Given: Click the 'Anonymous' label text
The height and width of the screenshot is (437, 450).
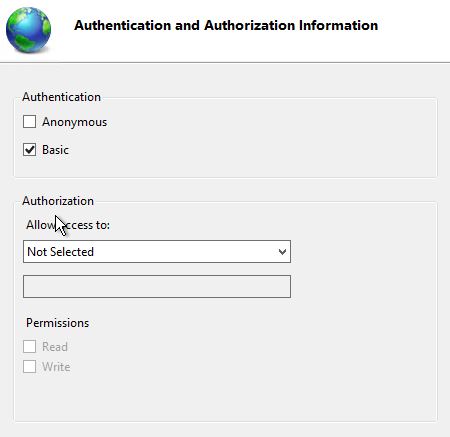Looking at the screenshot, I should point(74,122).
